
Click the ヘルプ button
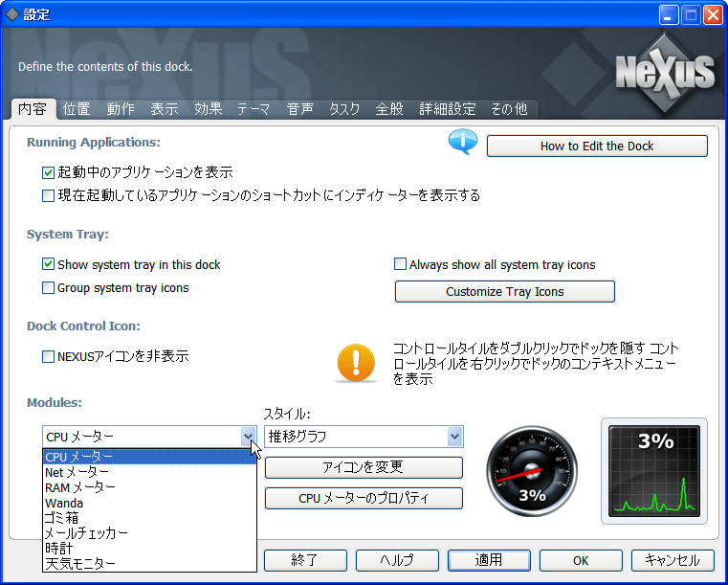397,560
